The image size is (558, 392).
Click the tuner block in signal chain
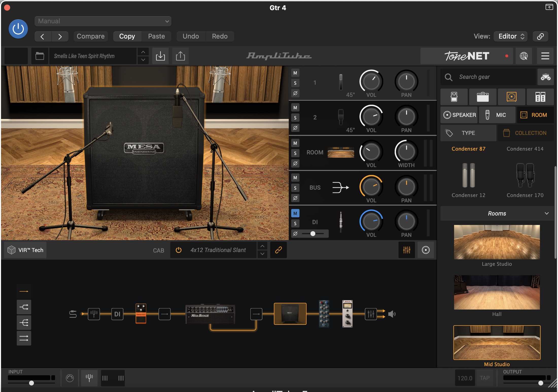(94, 314)
